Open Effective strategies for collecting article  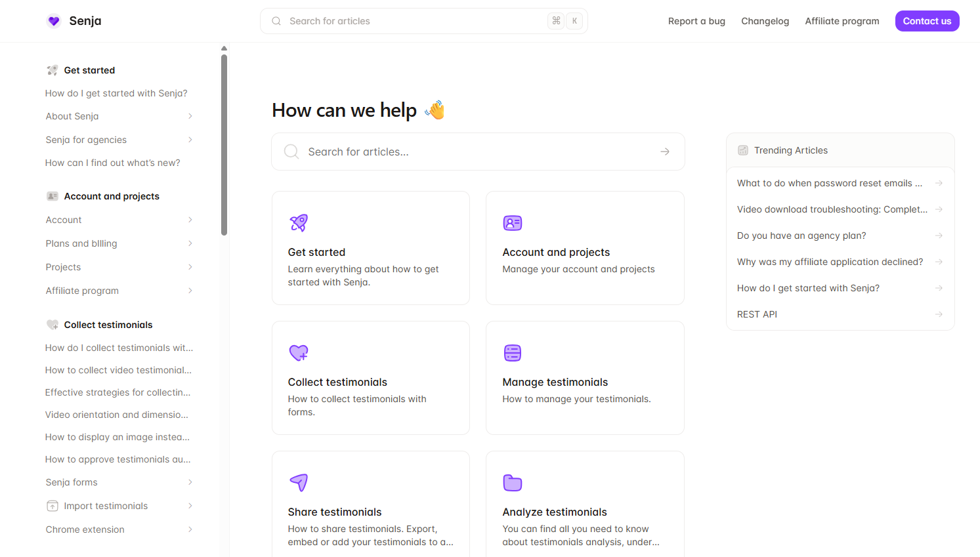pyautogui.click(x=117, y=392)
